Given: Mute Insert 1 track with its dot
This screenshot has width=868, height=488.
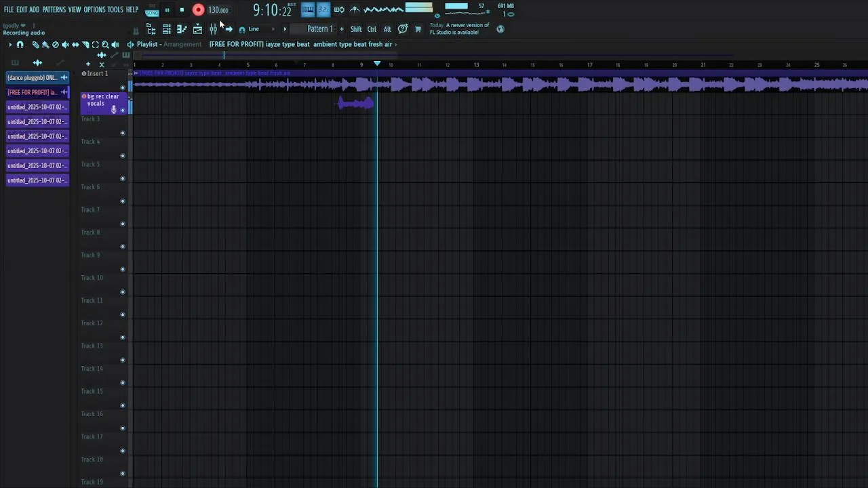Looking at the screenshot, I should (123, 87).
